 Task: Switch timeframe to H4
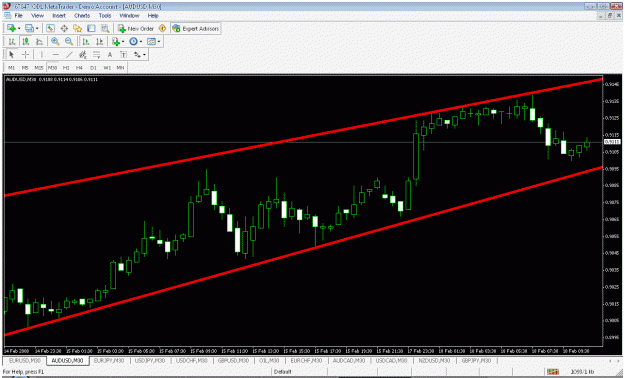[x=79, y=68]
